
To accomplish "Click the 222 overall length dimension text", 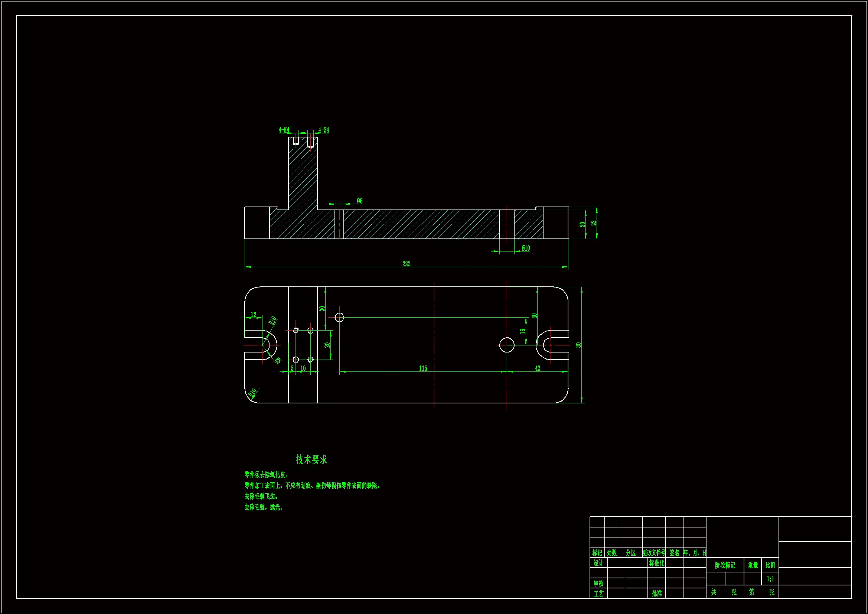I will pos(407,264).
